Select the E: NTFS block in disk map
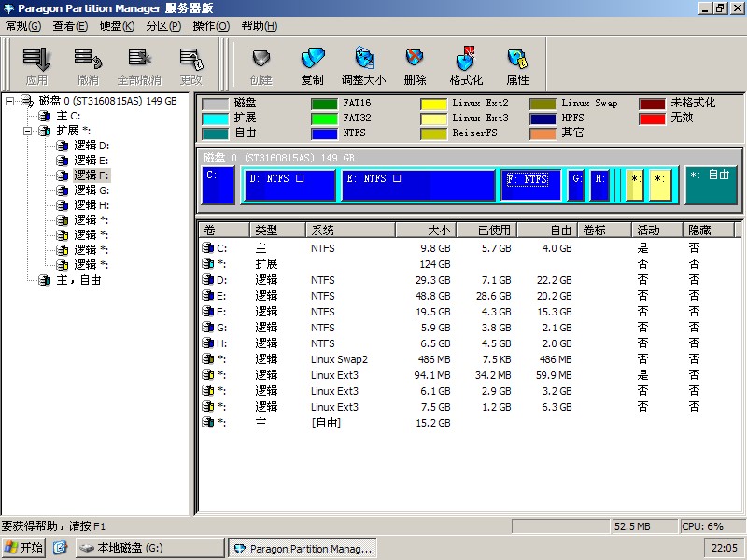The image size is (747, 560). tap(418, 185)
